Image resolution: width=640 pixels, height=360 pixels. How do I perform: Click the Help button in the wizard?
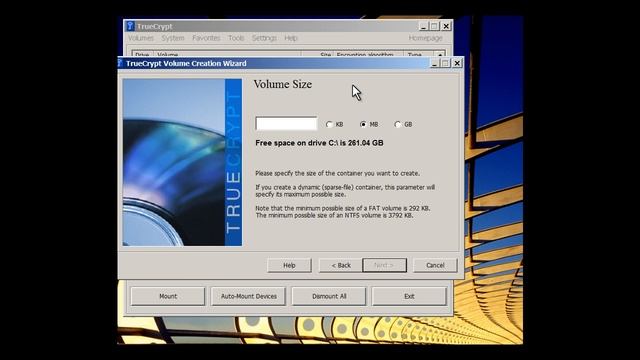tap(289, 265)
